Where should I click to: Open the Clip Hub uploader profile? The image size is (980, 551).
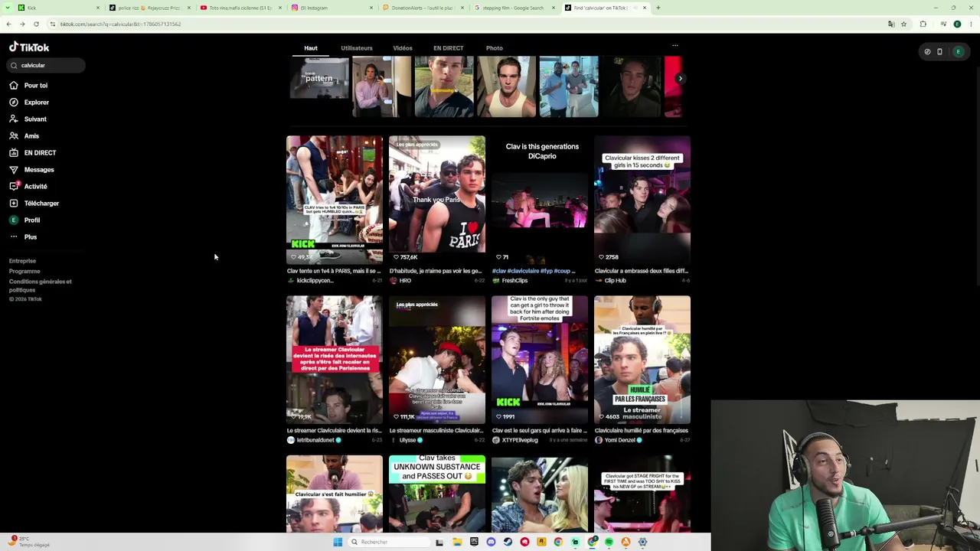coord(615,281)
